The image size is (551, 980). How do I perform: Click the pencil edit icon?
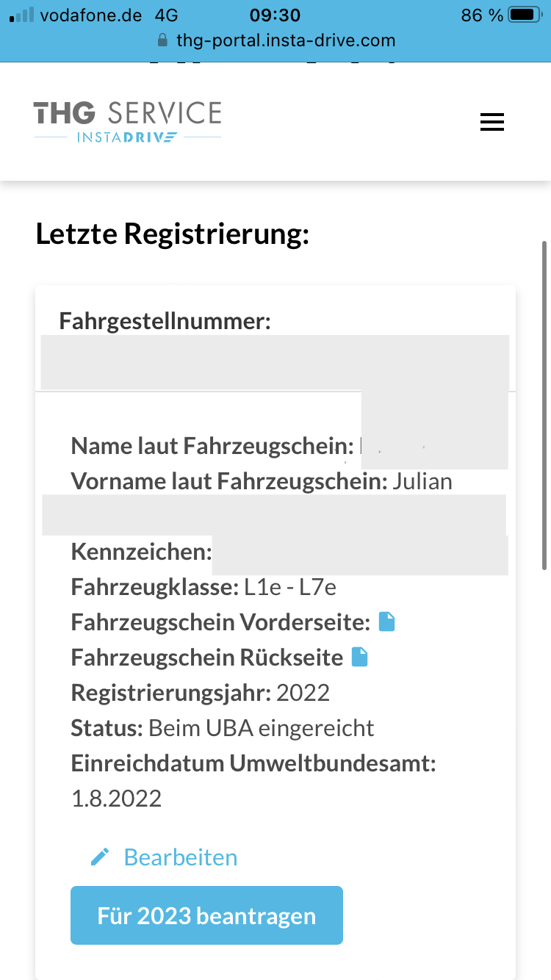coord(100,857)
